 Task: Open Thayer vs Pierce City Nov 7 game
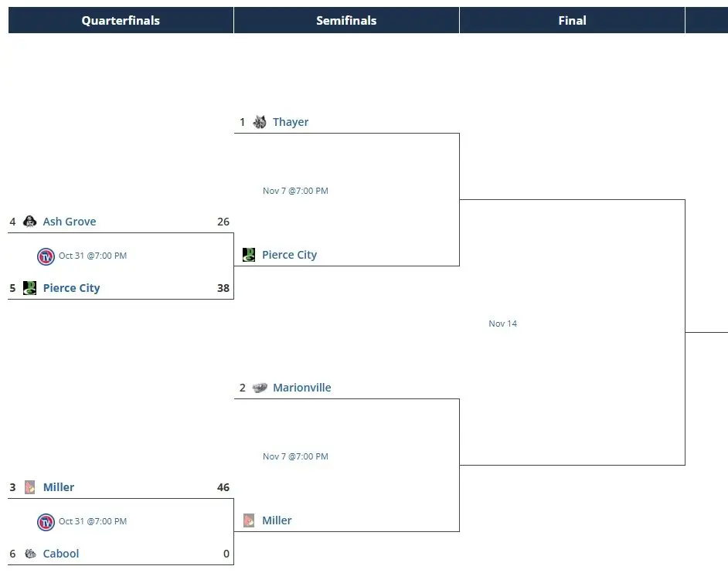[x=295, y=191]
